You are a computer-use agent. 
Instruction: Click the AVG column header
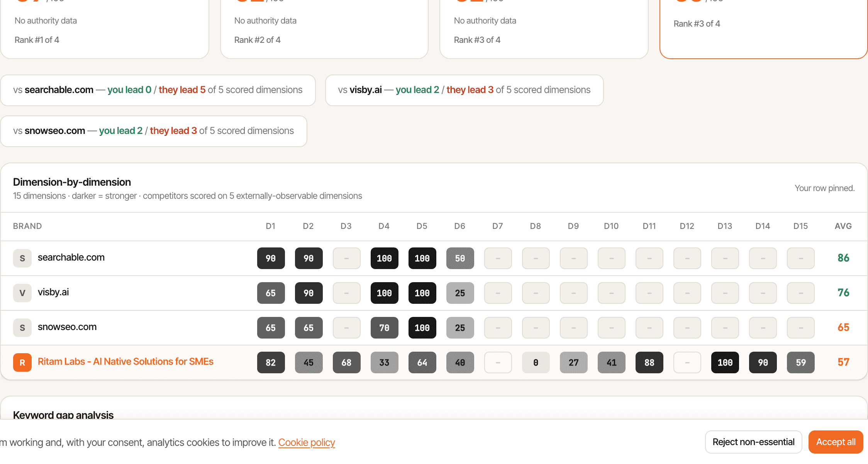(843, 226)
